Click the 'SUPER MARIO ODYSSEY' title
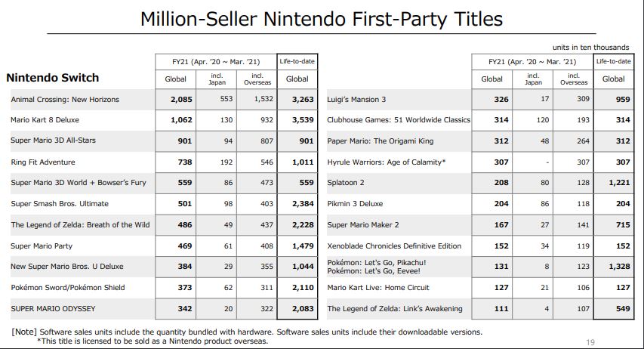This screenshot has height=349, width=644. (x=53, y=308)
